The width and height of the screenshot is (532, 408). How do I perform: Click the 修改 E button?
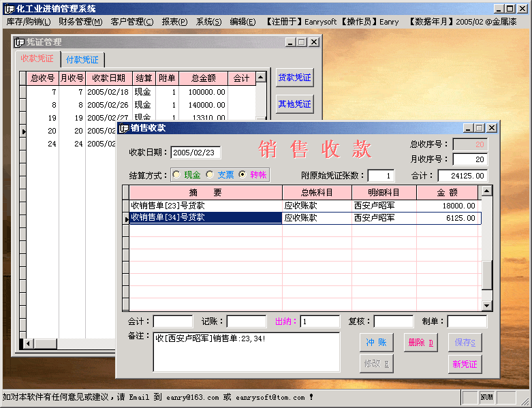point(376,364)
